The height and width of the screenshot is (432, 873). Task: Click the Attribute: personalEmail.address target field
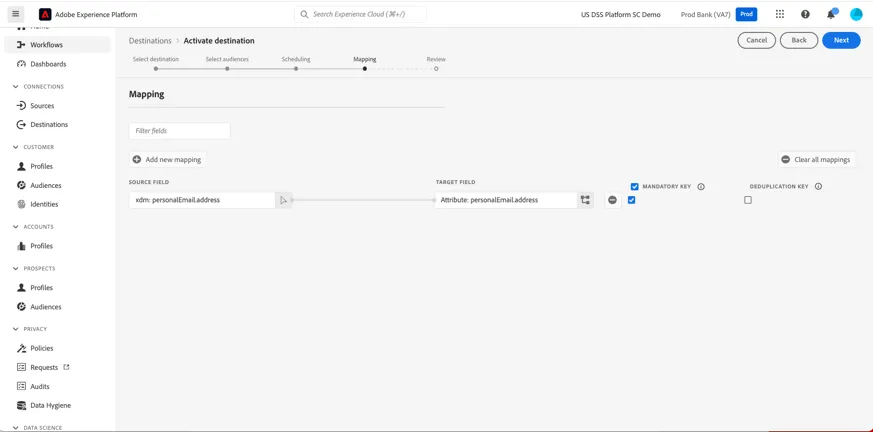(506, 200)
